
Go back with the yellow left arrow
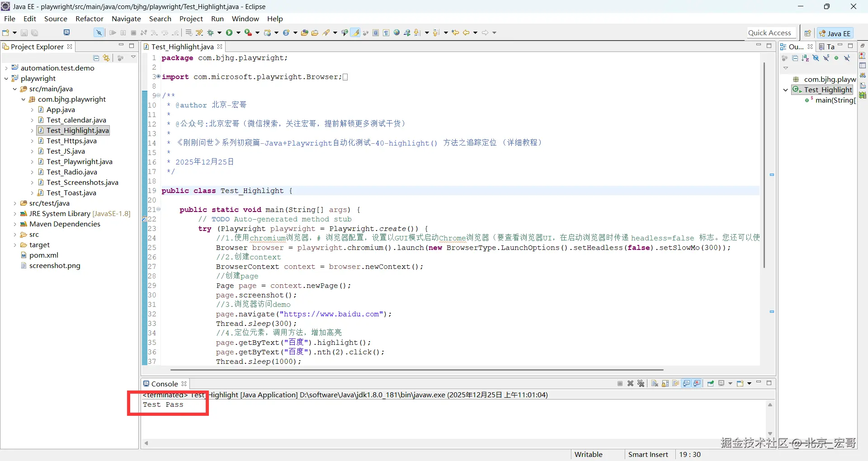[466, 33]
